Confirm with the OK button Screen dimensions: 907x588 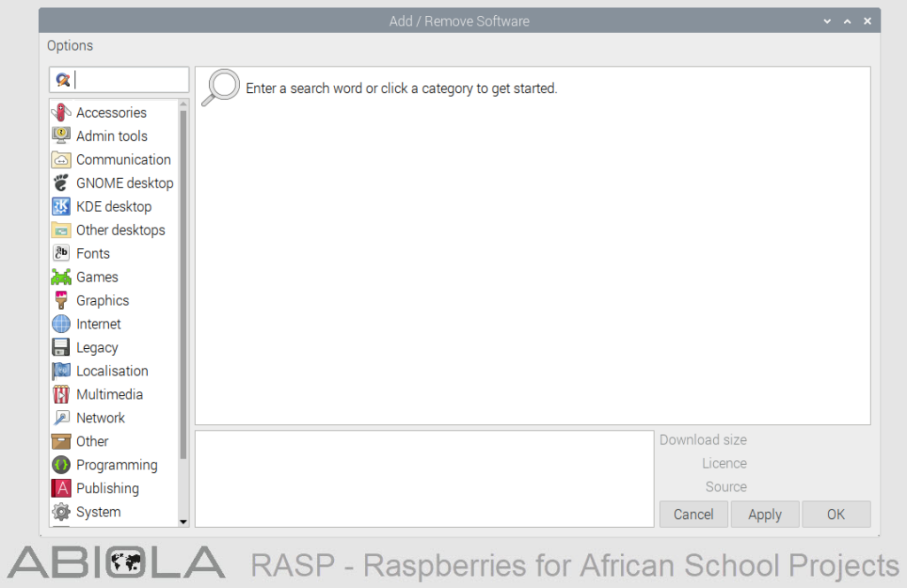836,514
